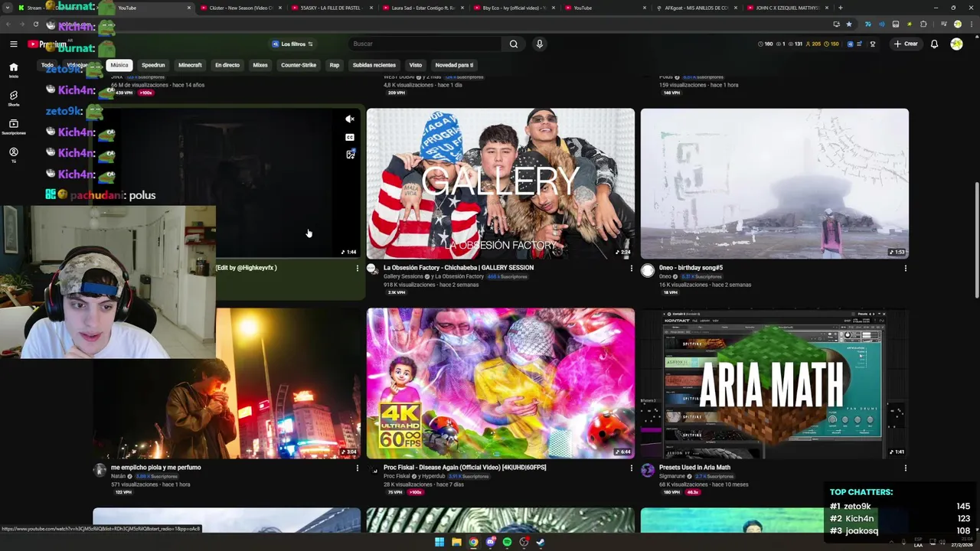Open the GALLERY session video thumbnail
Image resolution: width=980 pixels, height=551 pixels.
click(501, 184)
